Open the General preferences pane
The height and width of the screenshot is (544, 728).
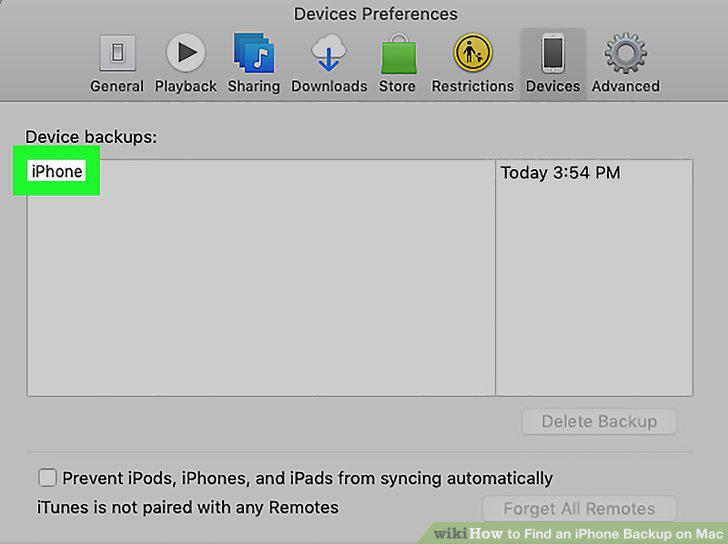[117, 64]
